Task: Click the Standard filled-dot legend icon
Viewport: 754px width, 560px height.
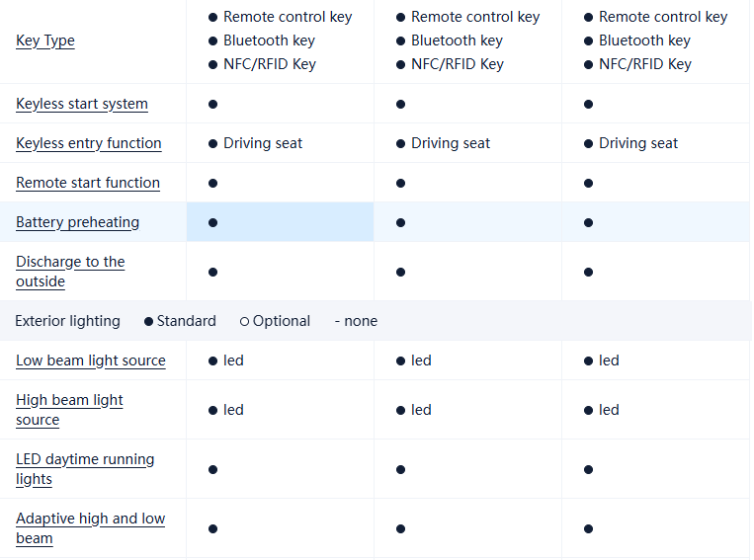Action: coord(148,321)
